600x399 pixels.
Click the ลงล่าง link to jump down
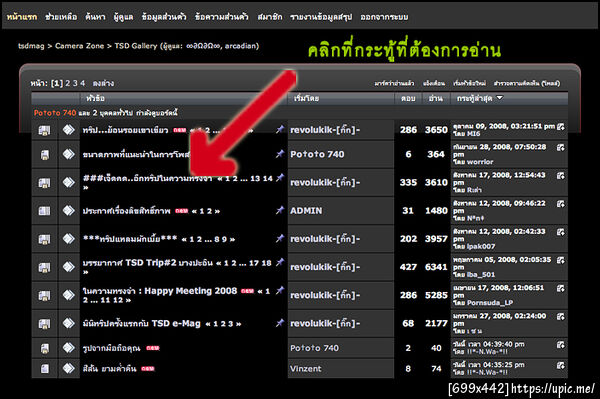(x=103, y=83)
